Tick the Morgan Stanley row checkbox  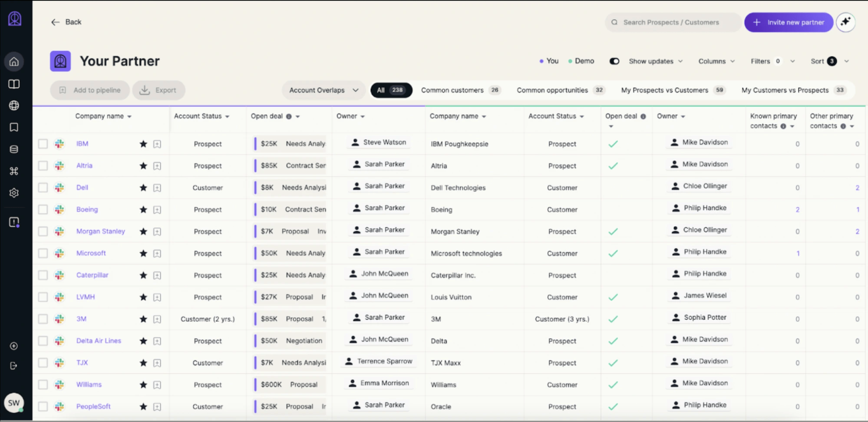click(x=43, y=231)
